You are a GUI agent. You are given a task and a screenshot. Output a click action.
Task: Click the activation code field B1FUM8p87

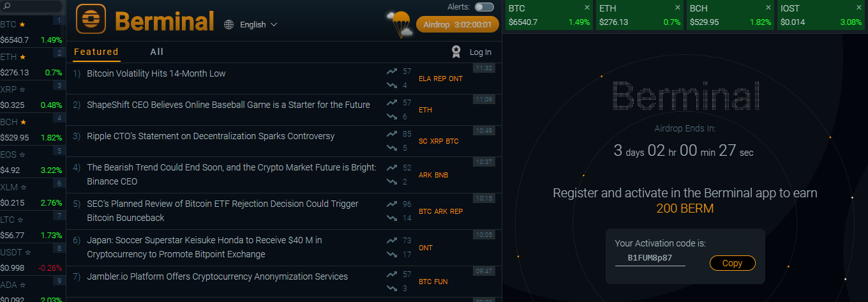coord(650,258)
